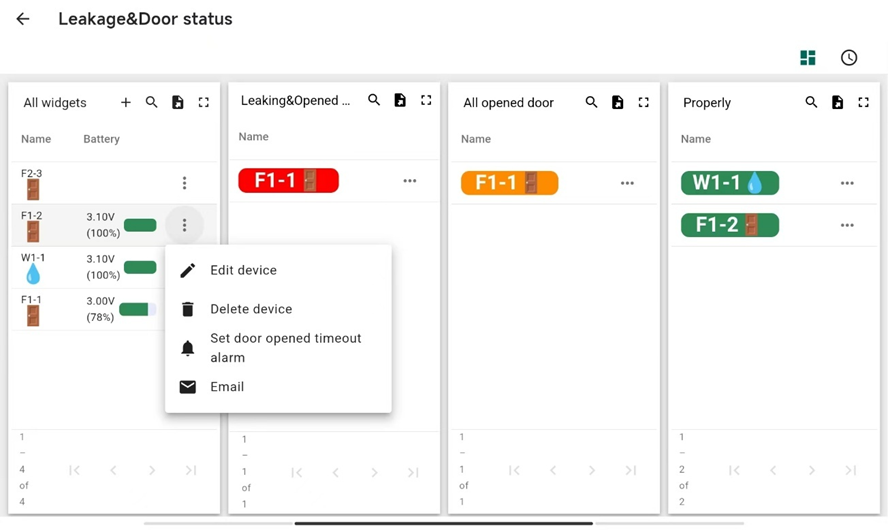The image size is (888, 530).
Task: Sort by the Battery column header
Action: pos(101,139)
